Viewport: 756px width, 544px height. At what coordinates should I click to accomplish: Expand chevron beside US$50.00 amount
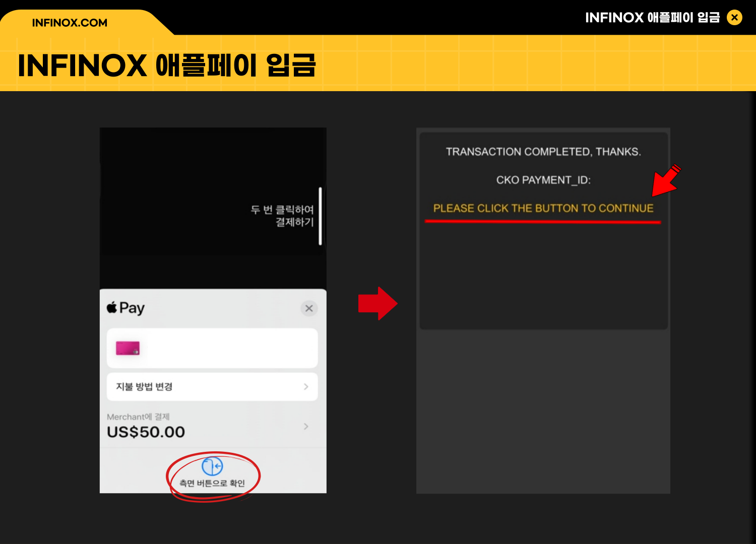click(x=306, y=426)
